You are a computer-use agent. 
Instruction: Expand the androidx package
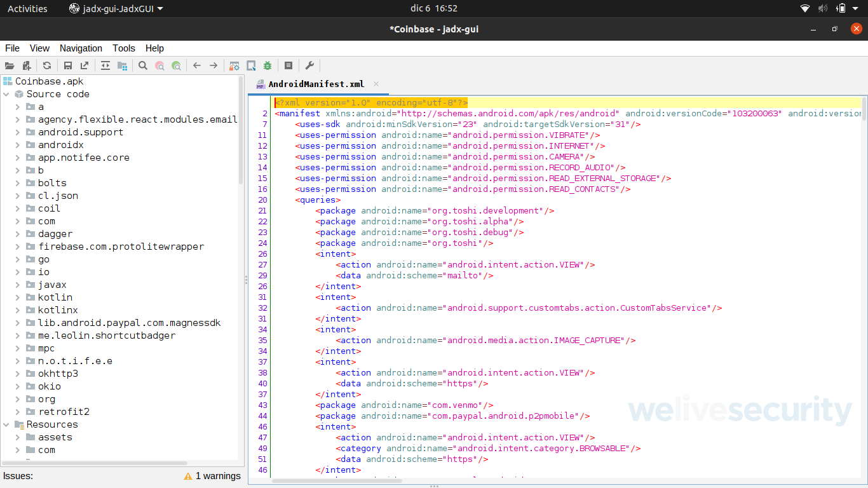(x=18, y=145)
